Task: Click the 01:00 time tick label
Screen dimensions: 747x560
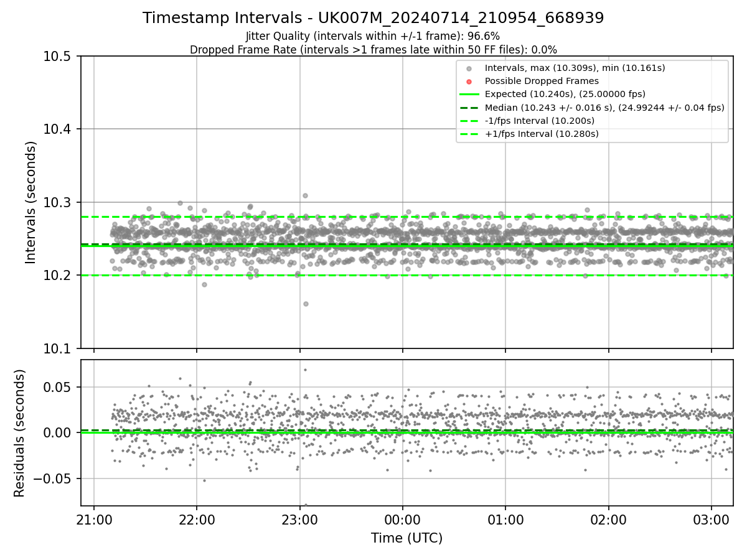Action: pos(505,519)
